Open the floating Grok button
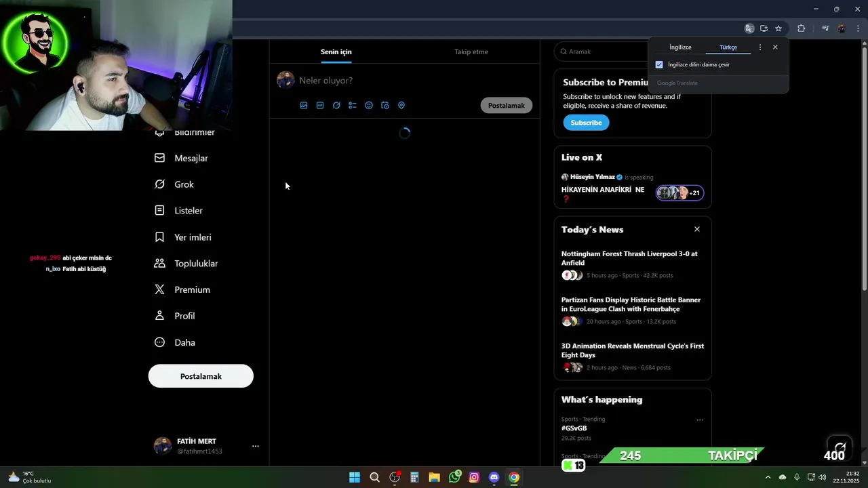This screenshot has height=488, width=868. point(840,446)
